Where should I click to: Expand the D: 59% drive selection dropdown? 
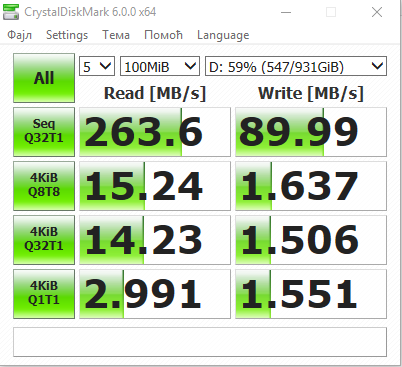[x=296, y=66]
